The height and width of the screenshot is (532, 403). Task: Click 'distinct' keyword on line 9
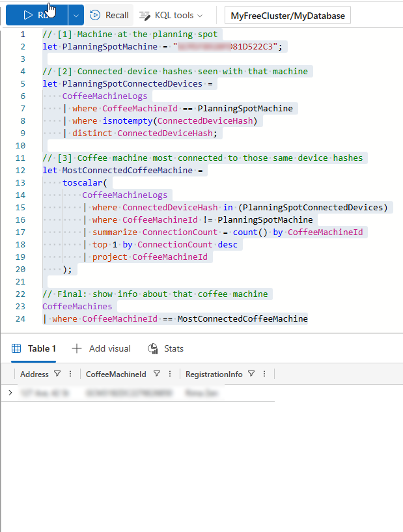(92, 133)
